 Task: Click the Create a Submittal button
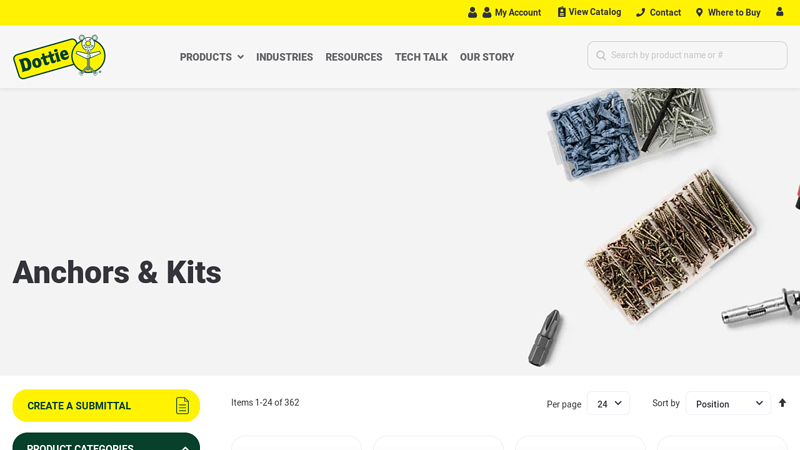coord(106,406)
